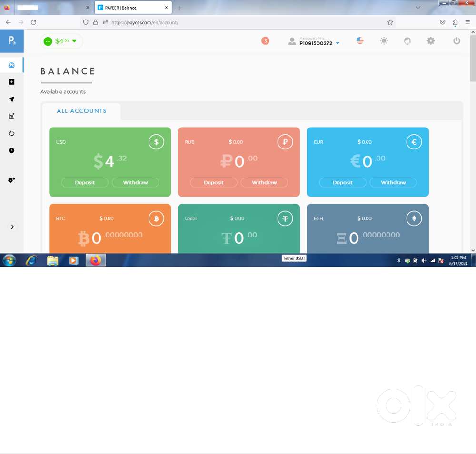The image size is (476, 454).
Task: Open the add funds plus icon in sidebar
Action: pos(11,82)
